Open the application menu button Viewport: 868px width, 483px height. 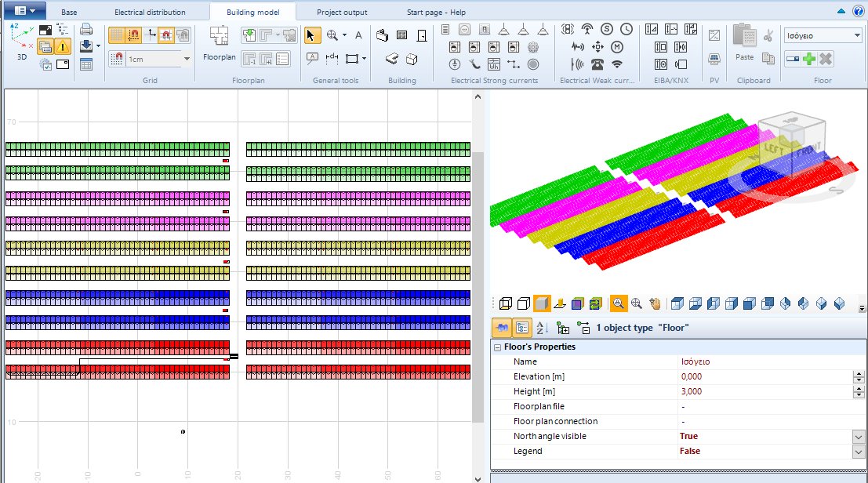pyautogui.click(x=25, y=10)
